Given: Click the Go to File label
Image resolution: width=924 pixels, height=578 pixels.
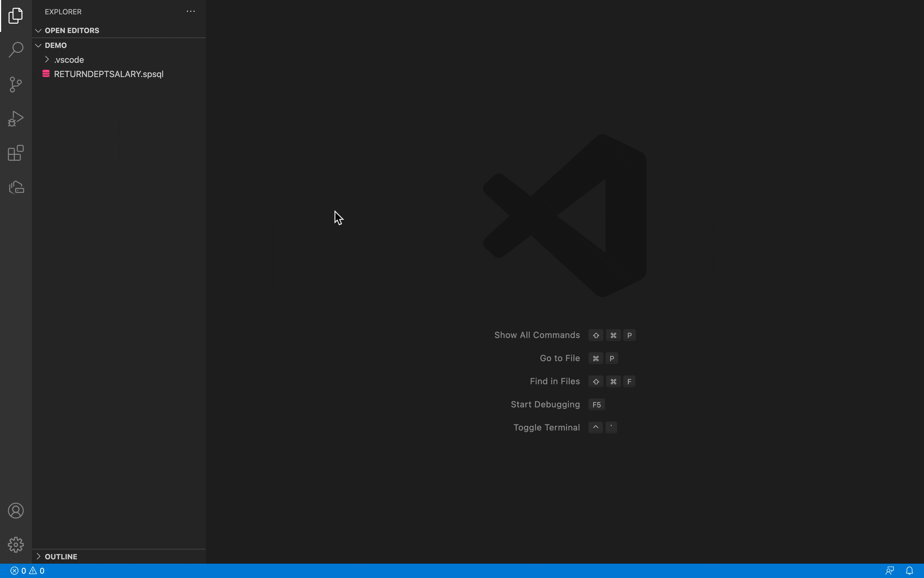Looking at the screenshot, I should (x=560, y=358).
